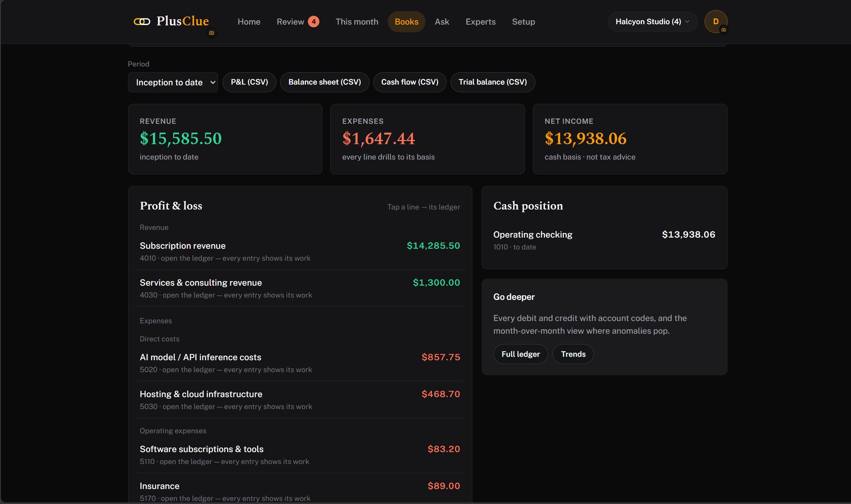Click the 'Operating expenses' section label
851x504 pixels.
point(173,431)
